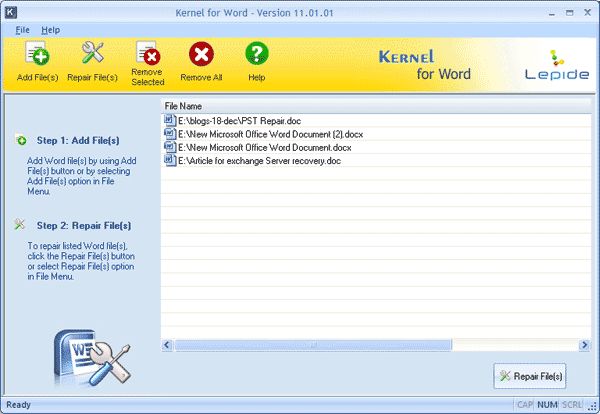The image size is (600, 414).
Task: Click the Lepide logo
Action: (557, 65)
